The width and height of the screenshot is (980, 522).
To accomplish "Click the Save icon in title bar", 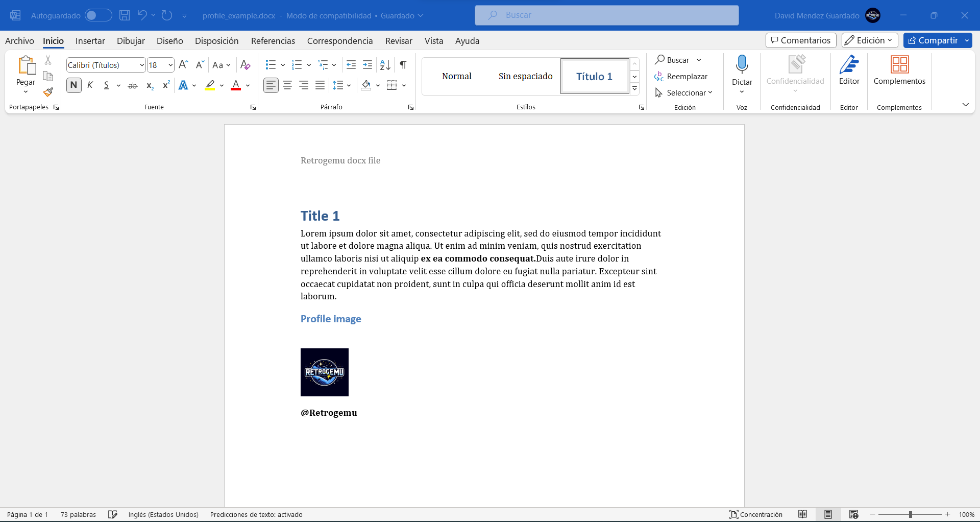I will pos(125,15).
